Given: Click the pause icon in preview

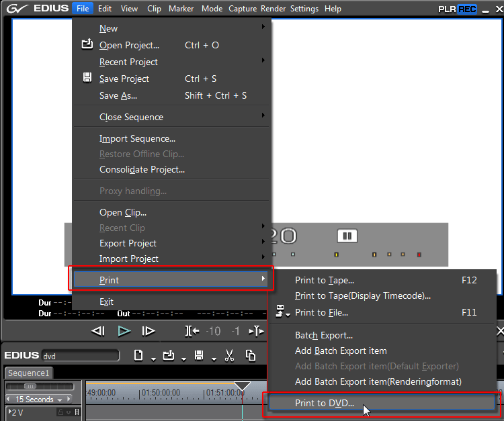Looking at the screenshot, I should 347,236.
